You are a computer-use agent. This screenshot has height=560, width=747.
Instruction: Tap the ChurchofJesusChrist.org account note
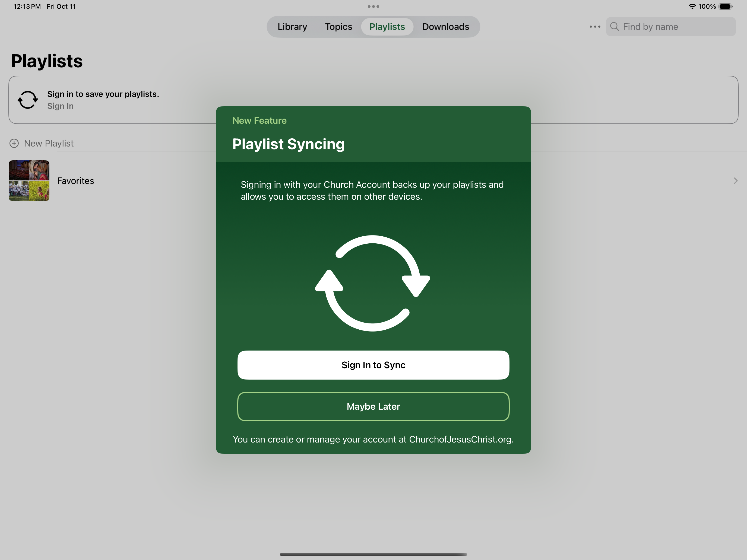click(373, 439)
